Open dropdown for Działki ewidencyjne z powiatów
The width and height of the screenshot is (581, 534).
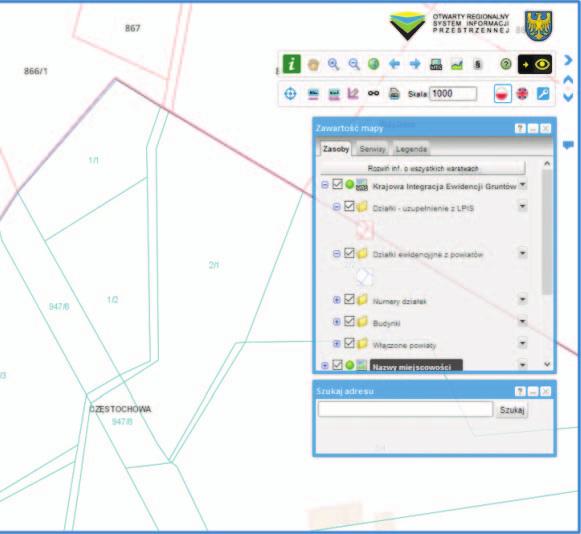click(522, 253)
